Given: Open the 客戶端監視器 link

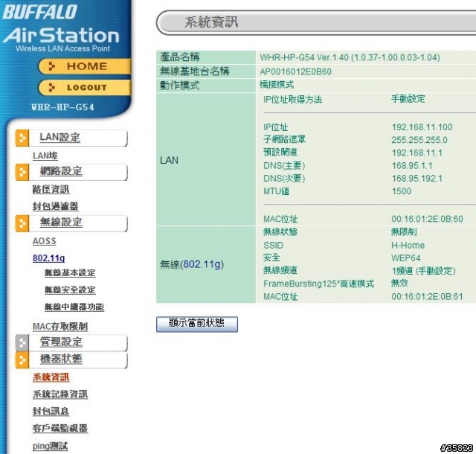Looking at the screenshot, I should tap(60, 428).
